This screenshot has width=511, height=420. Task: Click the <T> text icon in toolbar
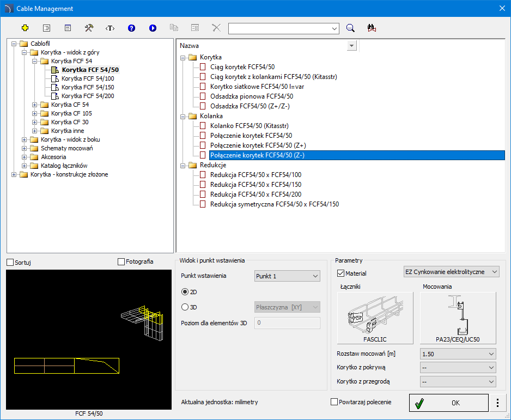click(110, 28)
